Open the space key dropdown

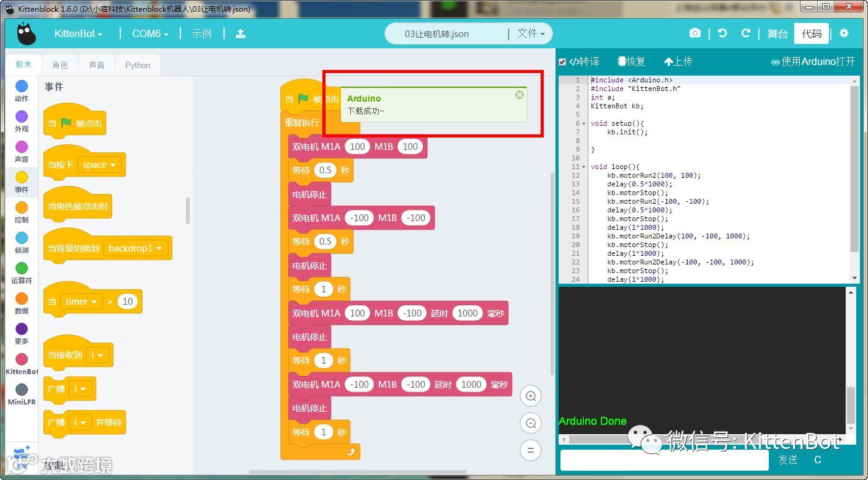(99, 165)
